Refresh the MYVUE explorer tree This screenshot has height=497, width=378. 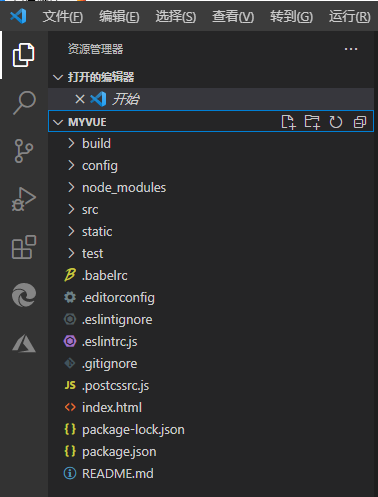[336, 122]
